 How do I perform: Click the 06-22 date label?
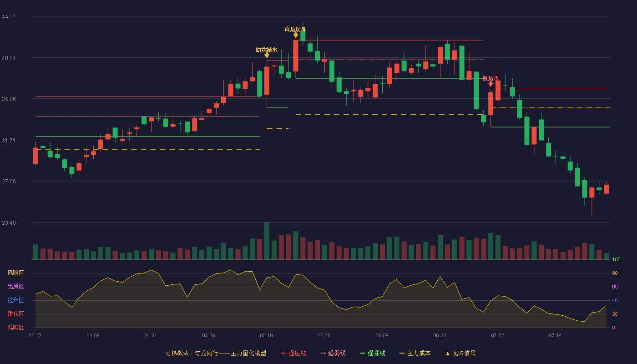coord(440,335)
